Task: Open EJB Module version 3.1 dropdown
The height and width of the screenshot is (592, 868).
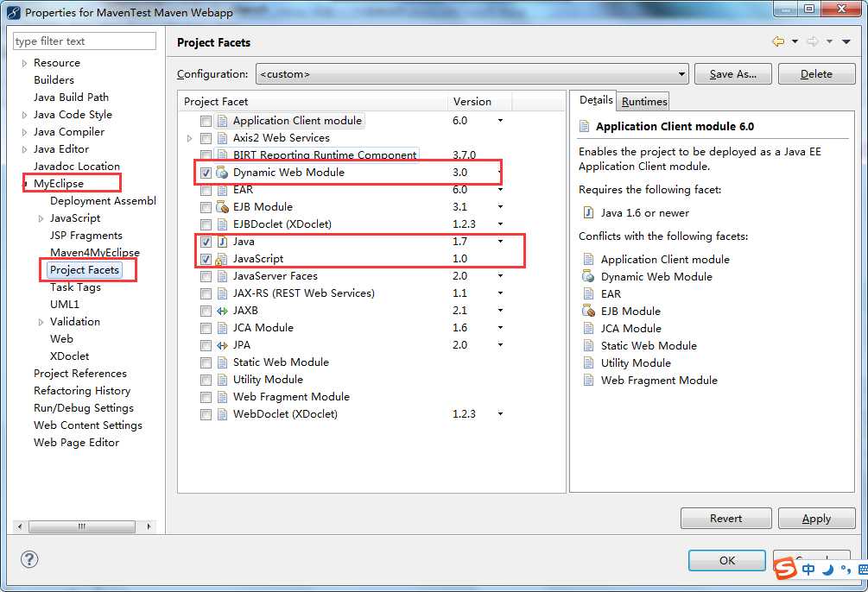Action: [x=500, y=206]
